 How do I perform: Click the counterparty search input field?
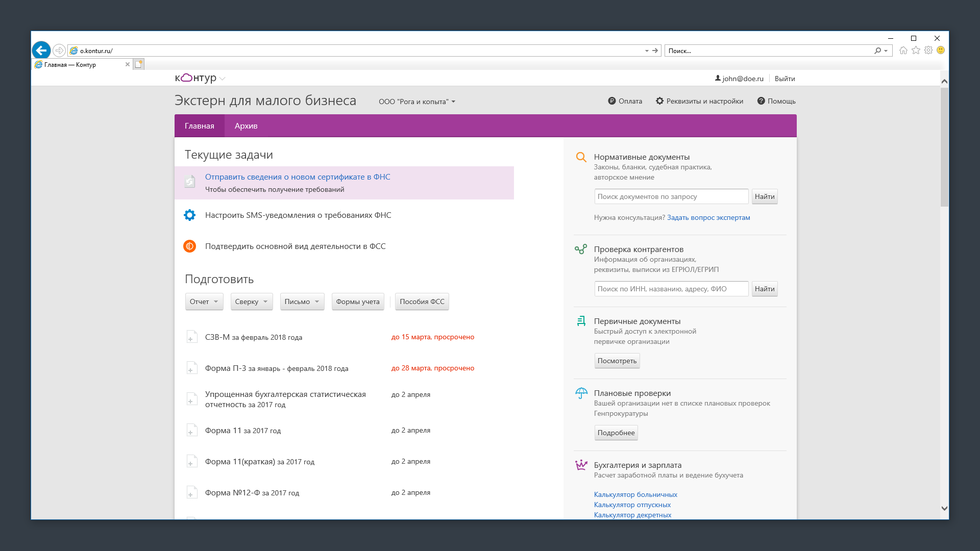(x=671, y=289)
